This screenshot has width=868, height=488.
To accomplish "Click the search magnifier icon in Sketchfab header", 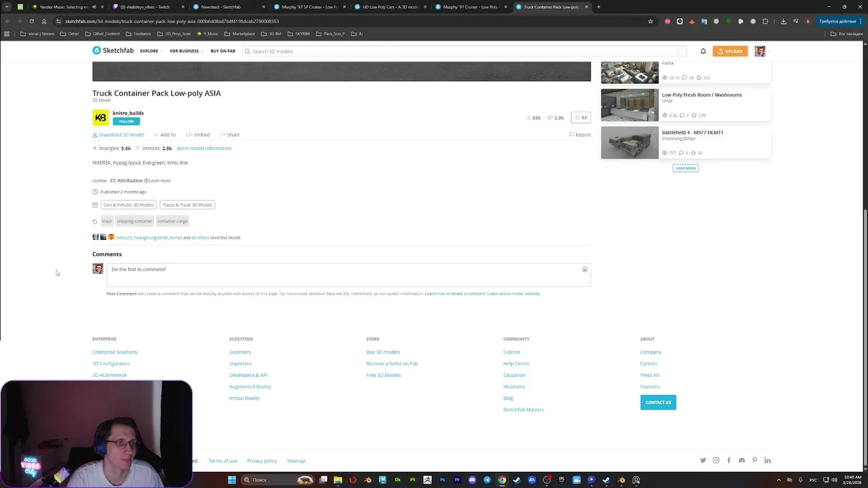I will coord(248,52).
